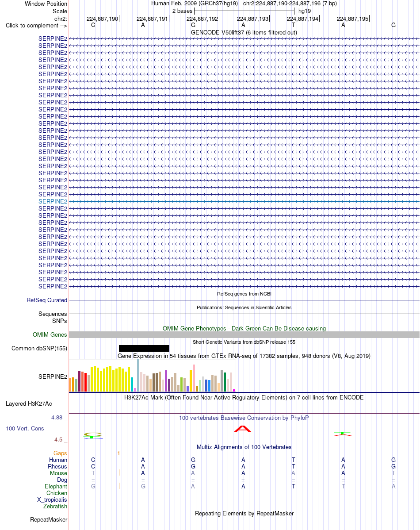Open the RefSeq Curated track label
The width and height of the screenshot is (420, 530).
click(x=47, y=300)
